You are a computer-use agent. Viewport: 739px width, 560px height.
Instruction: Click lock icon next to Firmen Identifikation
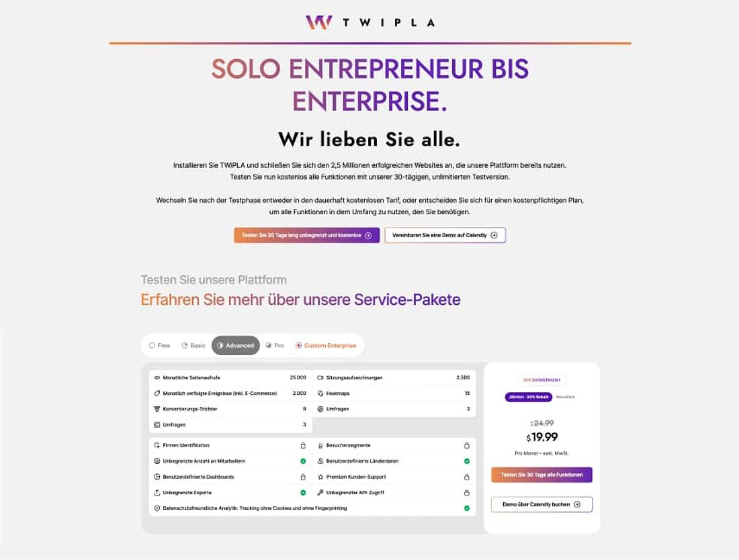303,446
